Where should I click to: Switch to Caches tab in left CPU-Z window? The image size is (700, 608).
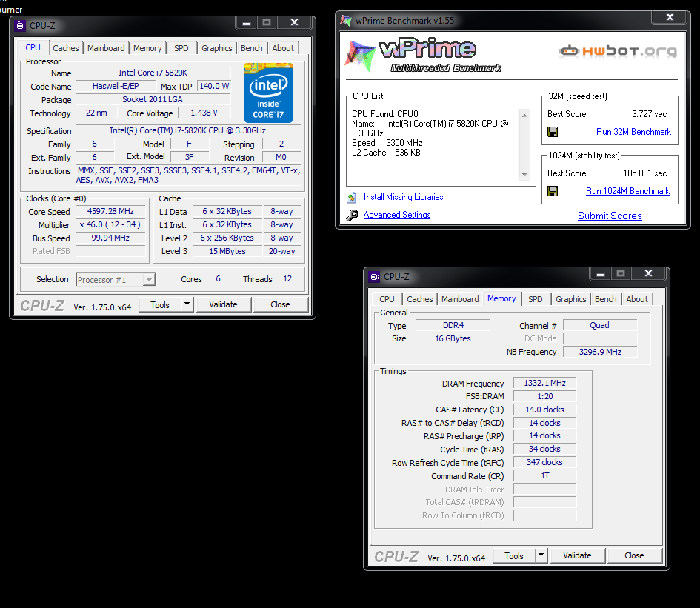pyautogui.click(x=66, y=48)
